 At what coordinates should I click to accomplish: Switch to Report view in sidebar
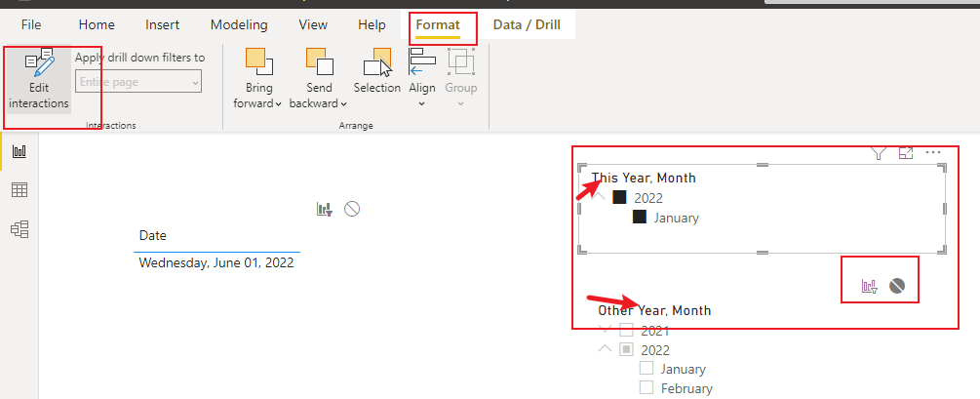20,150
